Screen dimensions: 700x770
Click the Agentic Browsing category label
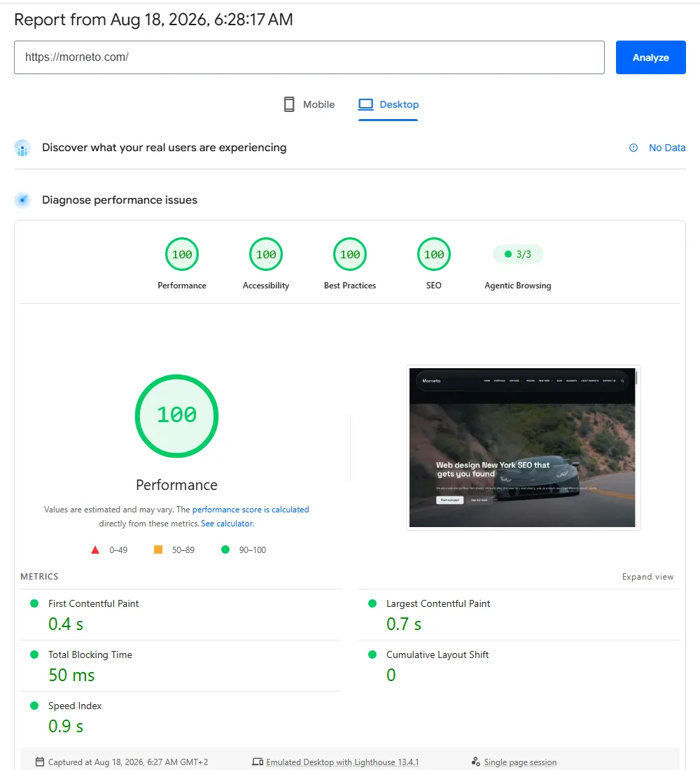click(518, 286)
